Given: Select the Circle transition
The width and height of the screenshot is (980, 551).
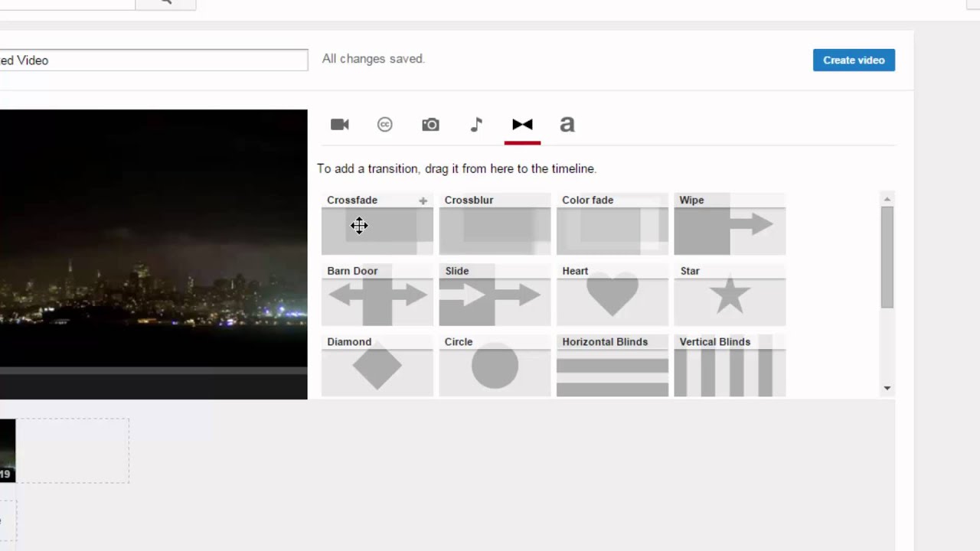Looking at the screenshot, I should [495, 366].
